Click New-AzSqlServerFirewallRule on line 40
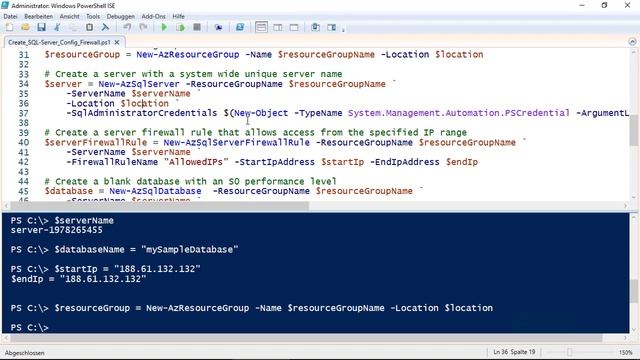This screenshot has height=360, width=640. tap(237, 142)
